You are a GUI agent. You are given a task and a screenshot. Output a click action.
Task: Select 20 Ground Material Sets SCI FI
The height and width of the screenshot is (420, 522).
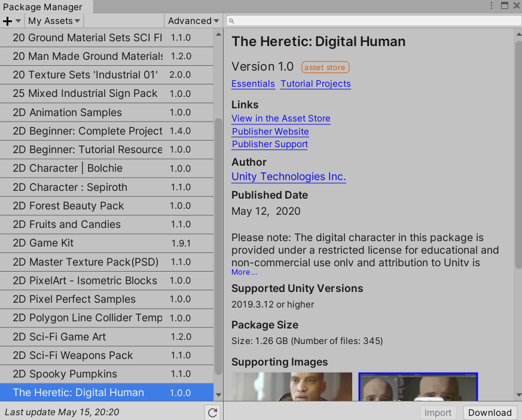pyautogui.click(x=106, y=38)
